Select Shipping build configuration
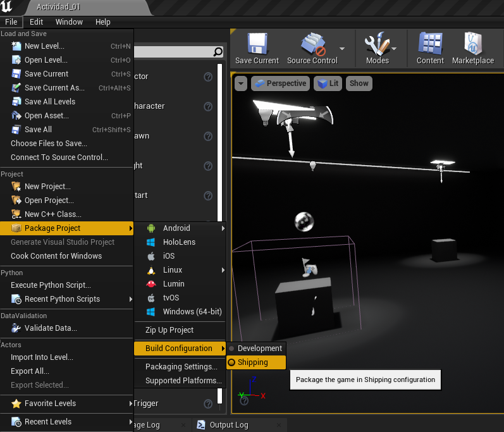The image size is (504, 432). coord(256,362)
